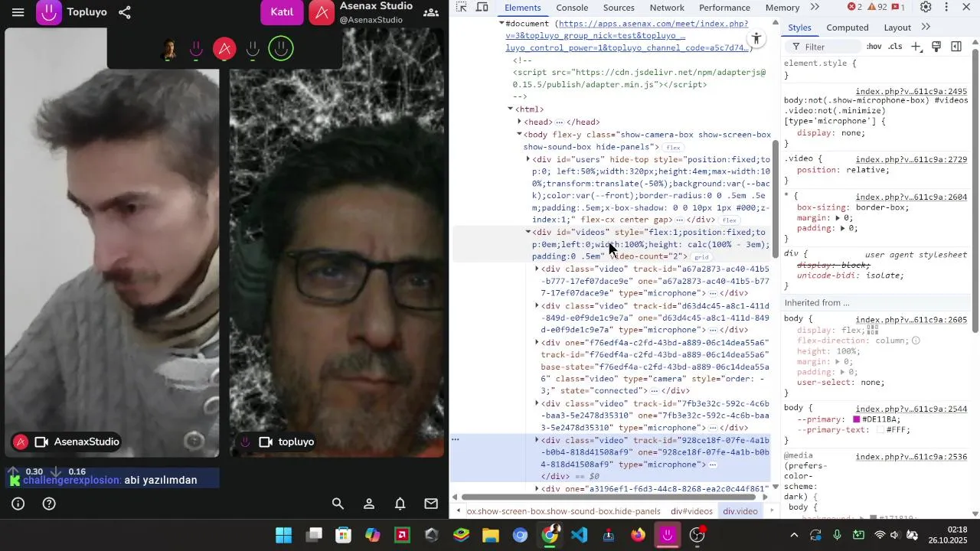Viewport: 980px width, 551px height.
Task: Select the user photo avatar in participants strip
Action: pyautogui.click(x=168, y=50)
